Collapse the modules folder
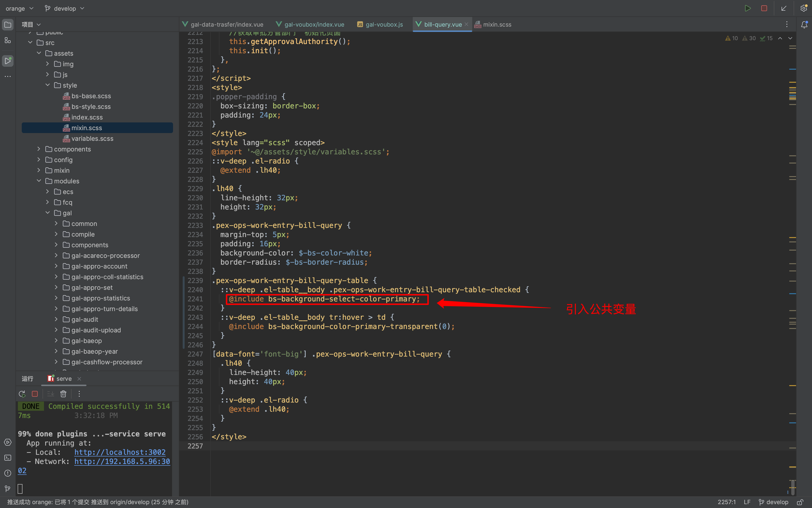812x508 pixels. click(39, 181)
